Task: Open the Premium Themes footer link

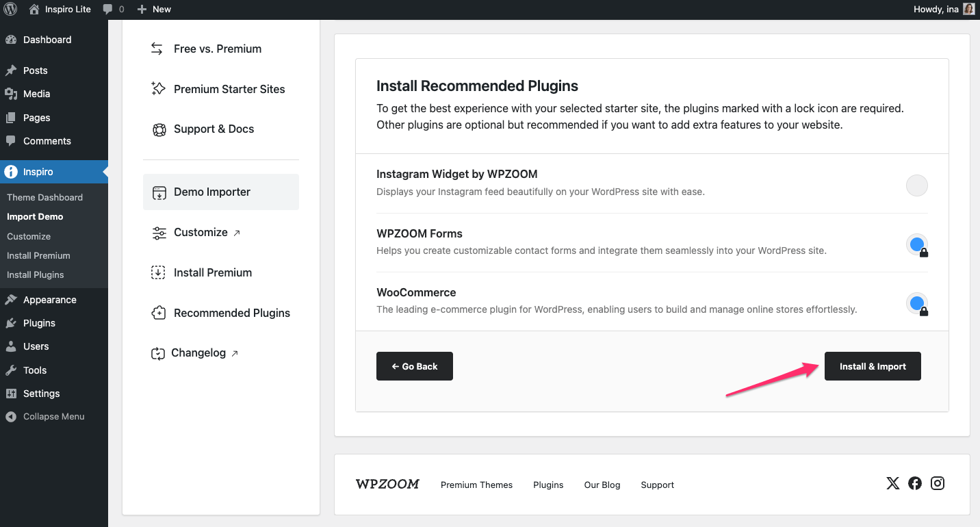Action: [476, 485]
